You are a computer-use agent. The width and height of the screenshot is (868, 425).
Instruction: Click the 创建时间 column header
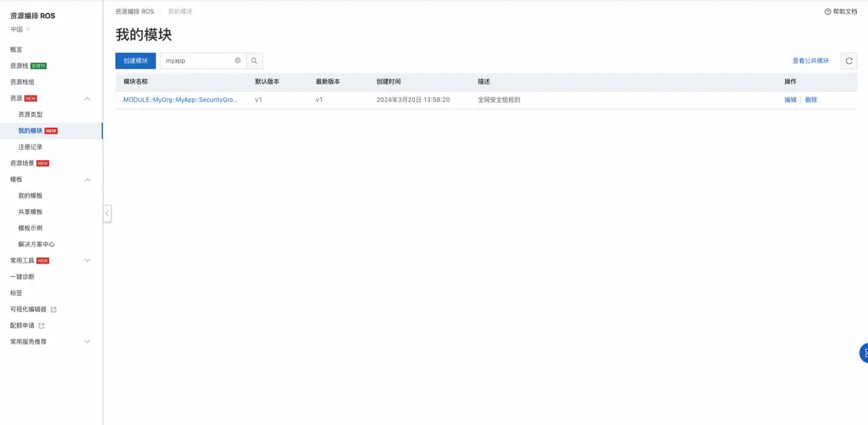pos(389,82)
